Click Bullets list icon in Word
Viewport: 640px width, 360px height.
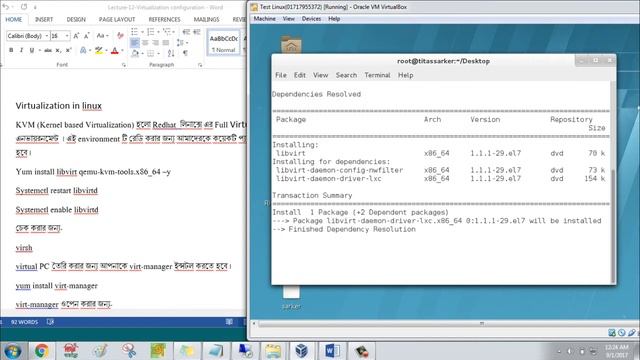tap(134, 32)
